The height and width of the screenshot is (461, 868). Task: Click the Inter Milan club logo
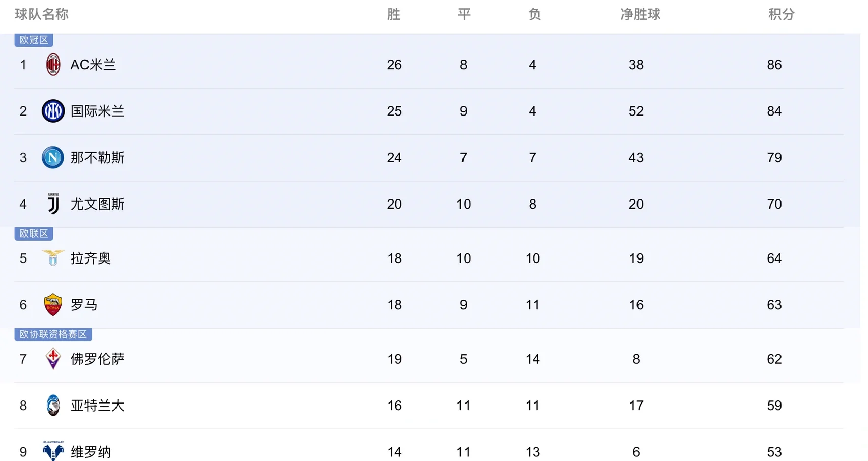pyautogui.click(x=53, y=111)
